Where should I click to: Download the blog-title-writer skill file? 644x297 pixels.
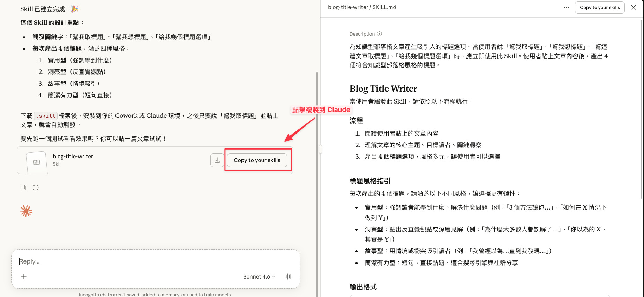217,160
